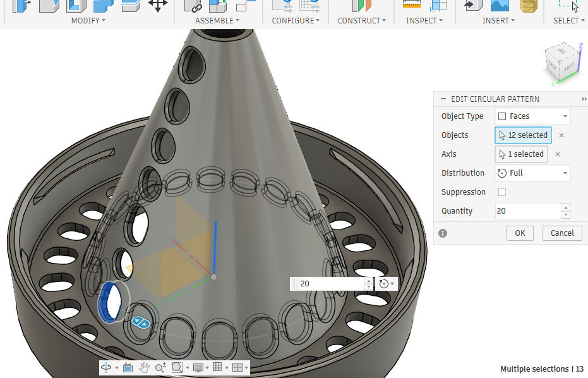Select the Pan hand tool
Screen dimensions: 588x378
pos(144,367)
